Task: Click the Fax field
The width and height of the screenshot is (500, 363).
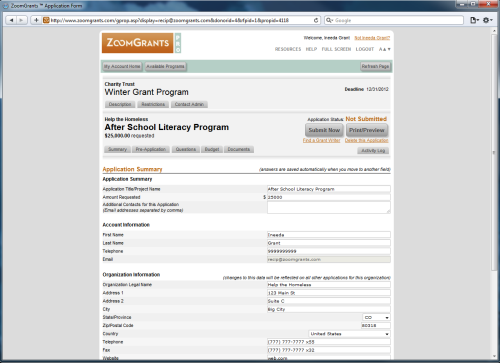Action: 329,350
